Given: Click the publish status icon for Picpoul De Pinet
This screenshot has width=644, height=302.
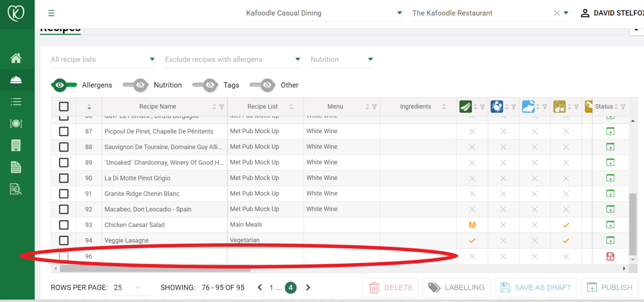Looking at the screenshot, I should pyautogui.click(x=610, y=131).
